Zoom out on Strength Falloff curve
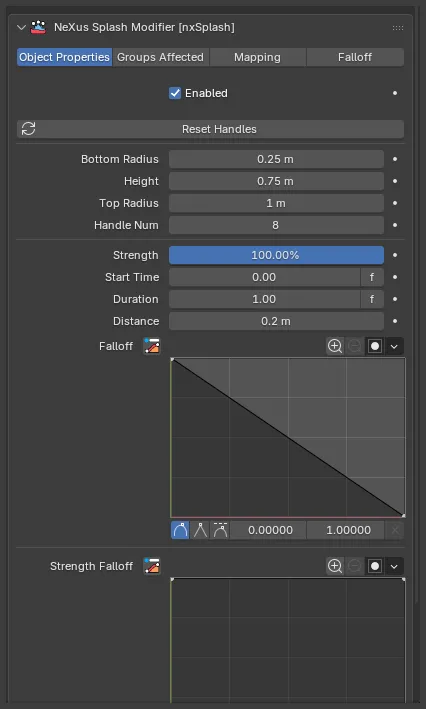 click(355, 566)
